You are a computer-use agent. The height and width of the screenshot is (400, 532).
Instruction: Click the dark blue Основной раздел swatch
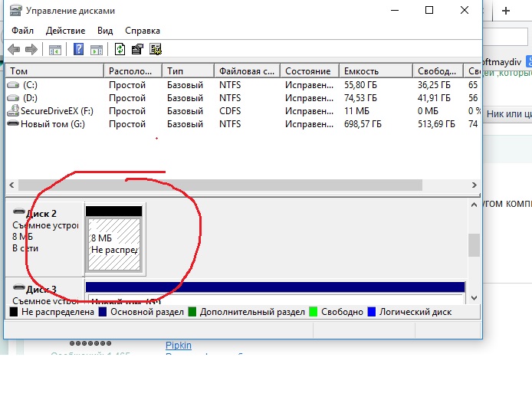(103, 312)
